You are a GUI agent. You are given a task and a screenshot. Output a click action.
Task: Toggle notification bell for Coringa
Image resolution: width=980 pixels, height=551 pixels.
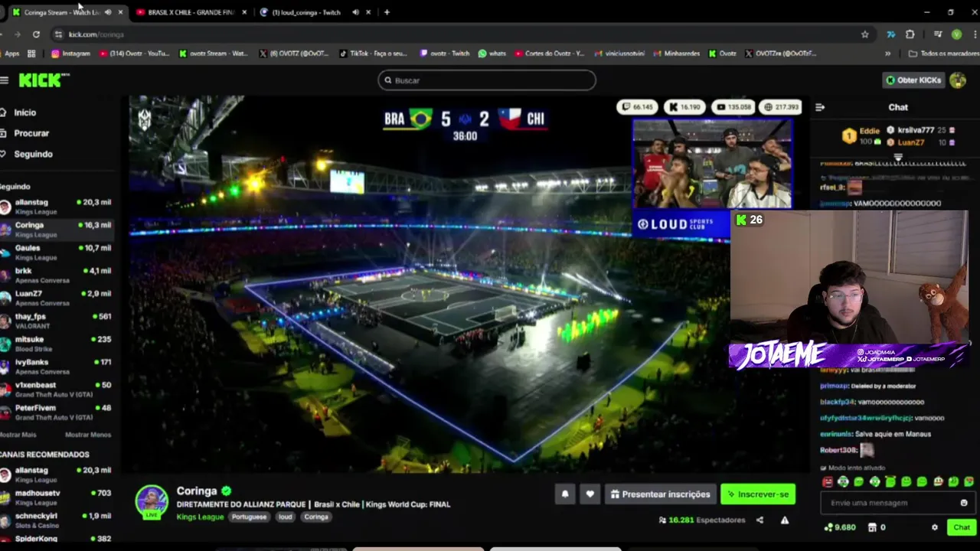[x=565, y=494]
